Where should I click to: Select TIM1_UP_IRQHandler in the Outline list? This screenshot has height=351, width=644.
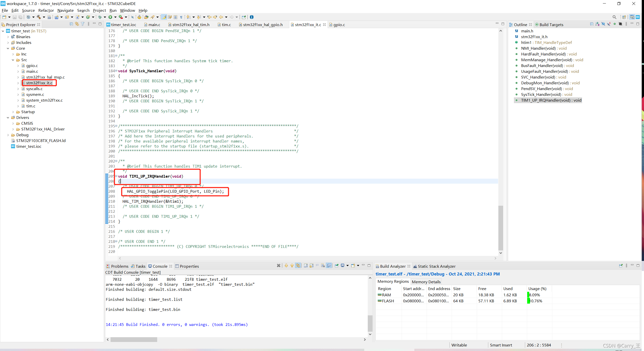[x=551, y=100]
